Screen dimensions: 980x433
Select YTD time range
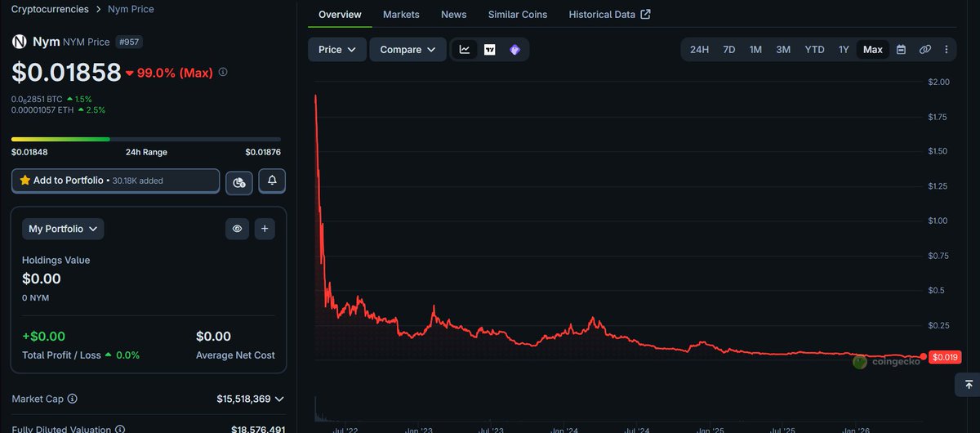point(814,50)
